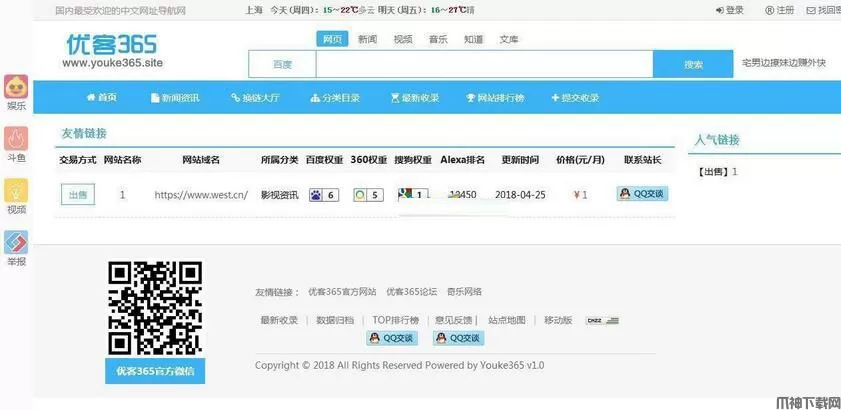Select the 文库 search tab

[x=509, y=39]
